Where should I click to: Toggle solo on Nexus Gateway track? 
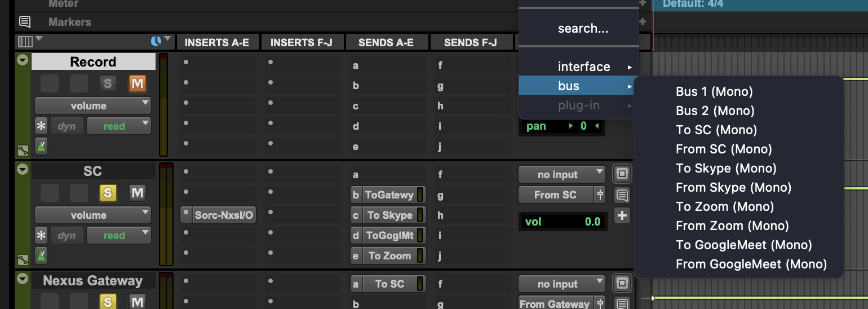(x=108, y=302)
